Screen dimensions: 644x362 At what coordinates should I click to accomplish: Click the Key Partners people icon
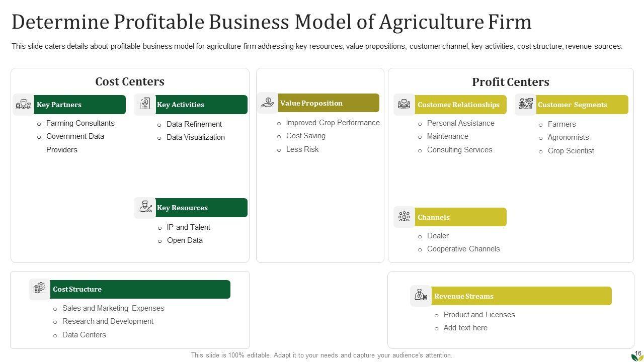pyautogui.click(x=23, y=105)
